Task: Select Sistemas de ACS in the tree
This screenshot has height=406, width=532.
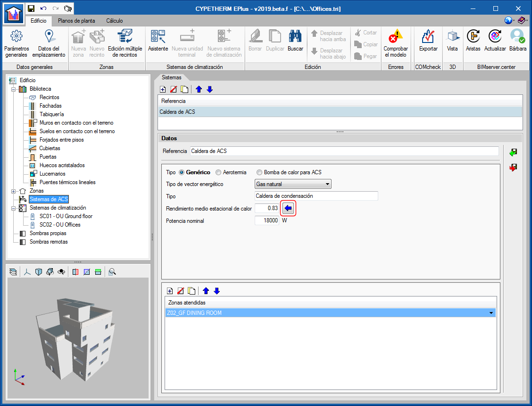Action: tap(49, 199)
